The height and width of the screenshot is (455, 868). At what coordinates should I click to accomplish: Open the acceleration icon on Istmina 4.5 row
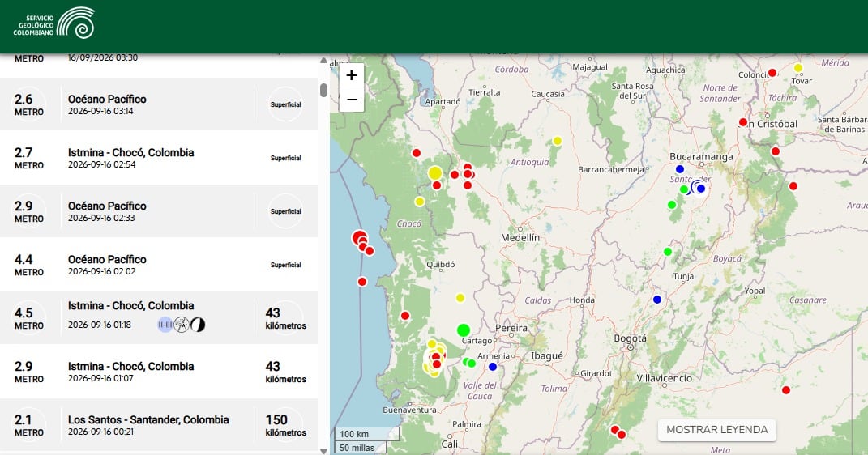pyautogui.click(x=182, y=325)
